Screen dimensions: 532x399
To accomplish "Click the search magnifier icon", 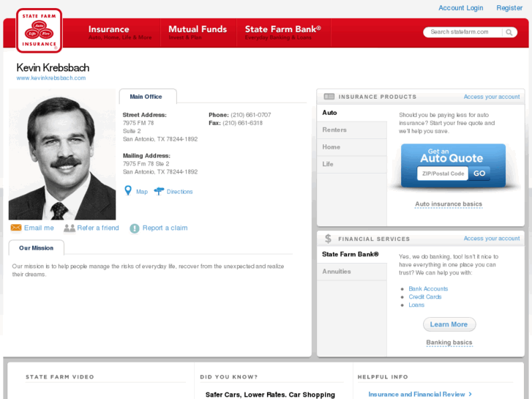I will pyautogui.click(x=509, y=32).
